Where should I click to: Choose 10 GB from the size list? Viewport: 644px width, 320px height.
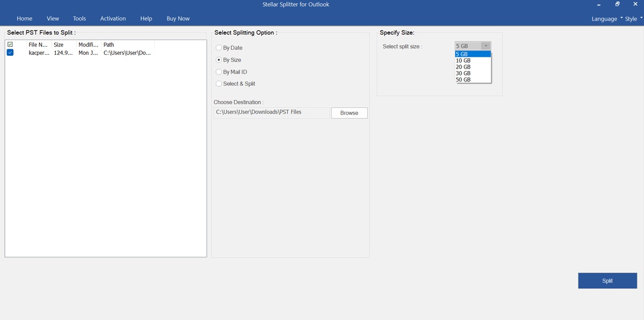pyautogui.click(x=473, y=61)
